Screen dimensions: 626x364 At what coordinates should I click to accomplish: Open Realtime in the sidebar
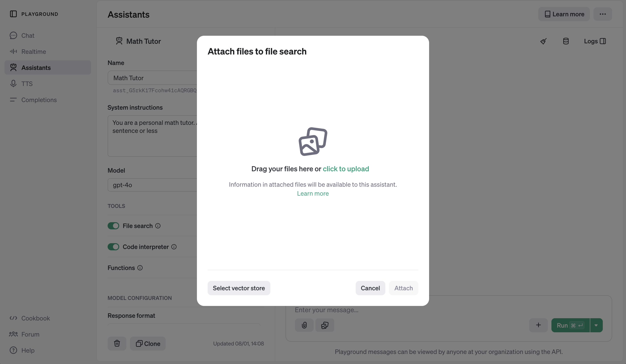coord(33,52)
